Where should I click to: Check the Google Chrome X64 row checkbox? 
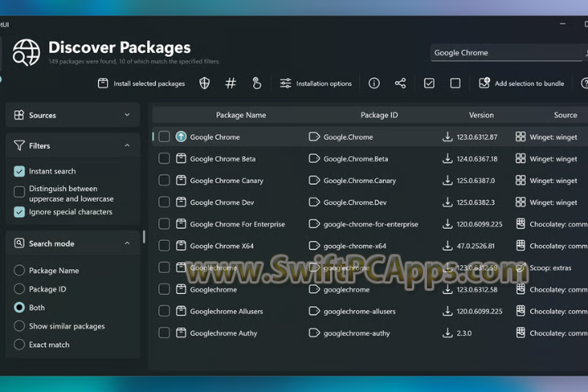164,246
